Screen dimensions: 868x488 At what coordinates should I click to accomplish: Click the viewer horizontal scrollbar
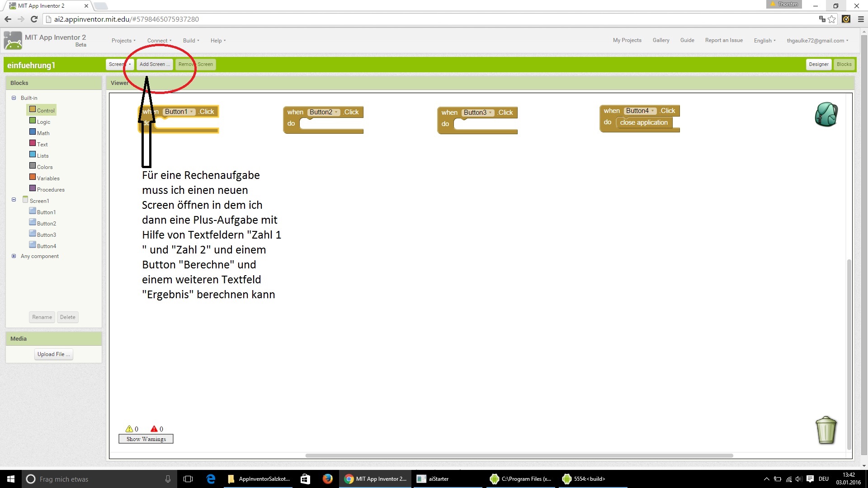(519, 455)
